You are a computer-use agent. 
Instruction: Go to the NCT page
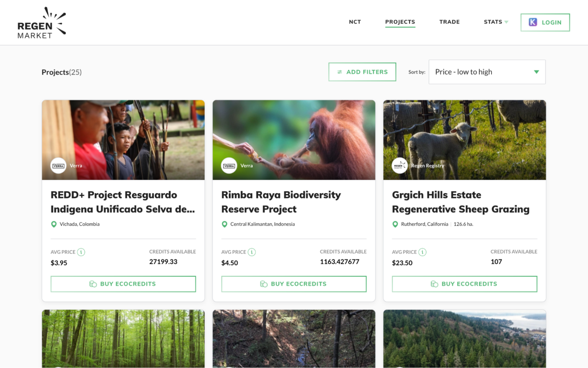click(355, 22)
